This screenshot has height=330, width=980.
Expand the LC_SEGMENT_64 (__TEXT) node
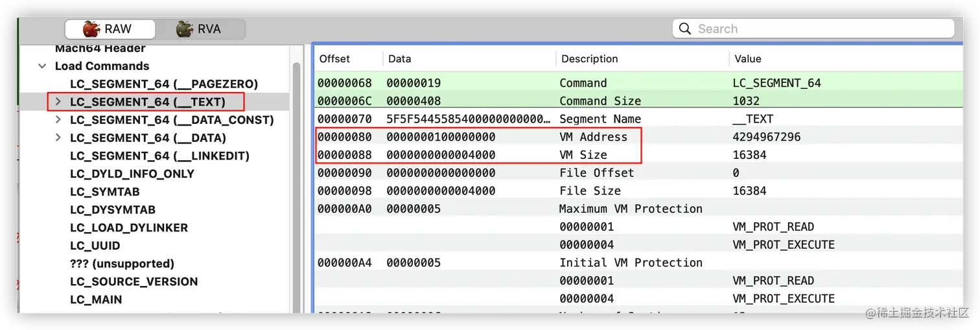(58, 102)
